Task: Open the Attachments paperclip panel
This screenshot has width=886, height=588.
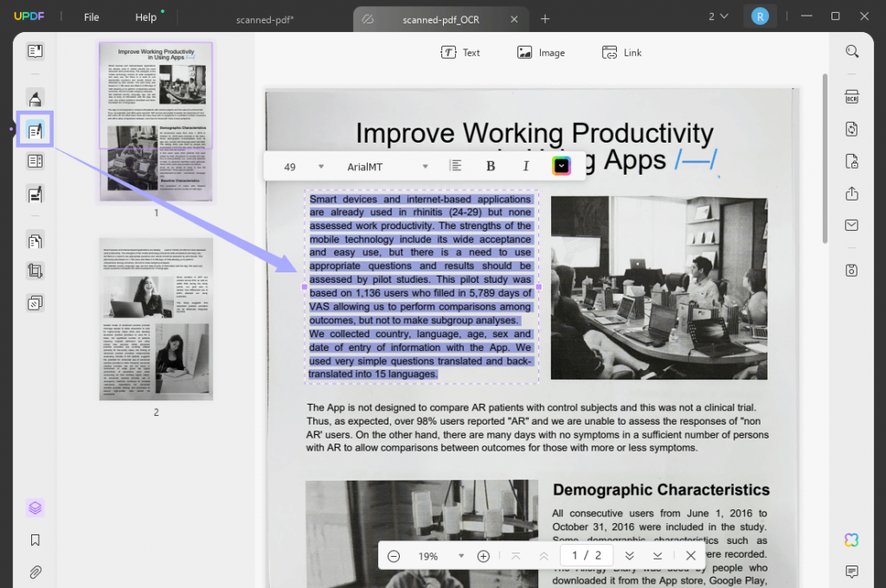Action: 35,572
